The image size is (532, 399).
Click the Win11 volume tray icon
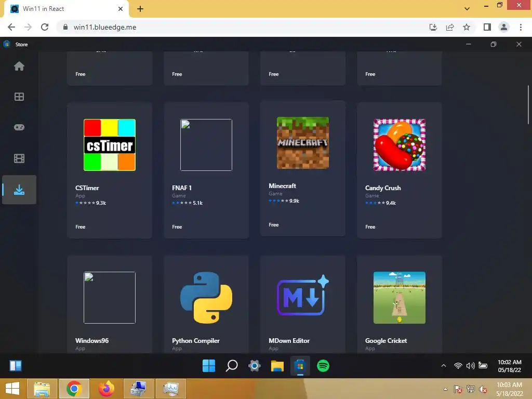click(470, 365)
